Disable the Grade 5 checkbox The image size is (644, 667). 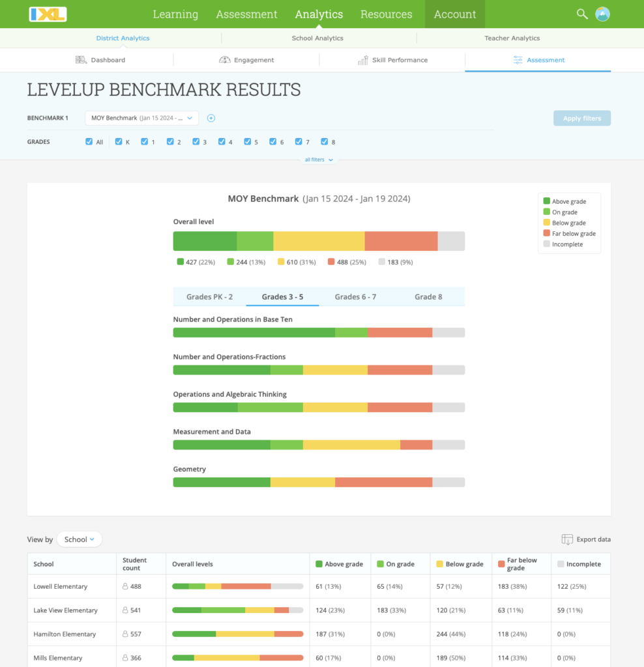click(247, 141)
